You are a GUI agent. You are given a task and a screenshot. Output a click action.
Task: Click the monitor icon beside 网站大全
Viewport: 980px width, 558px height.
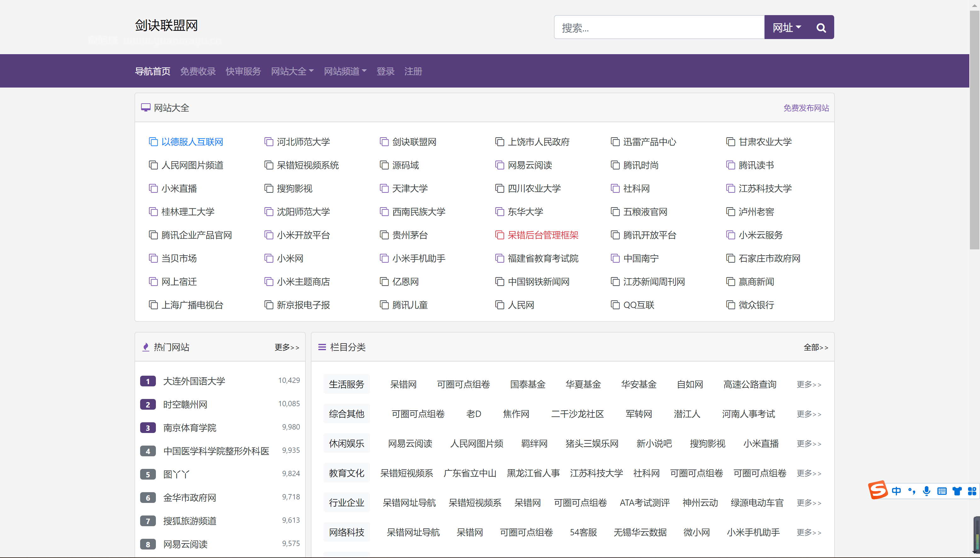point(145,108)
